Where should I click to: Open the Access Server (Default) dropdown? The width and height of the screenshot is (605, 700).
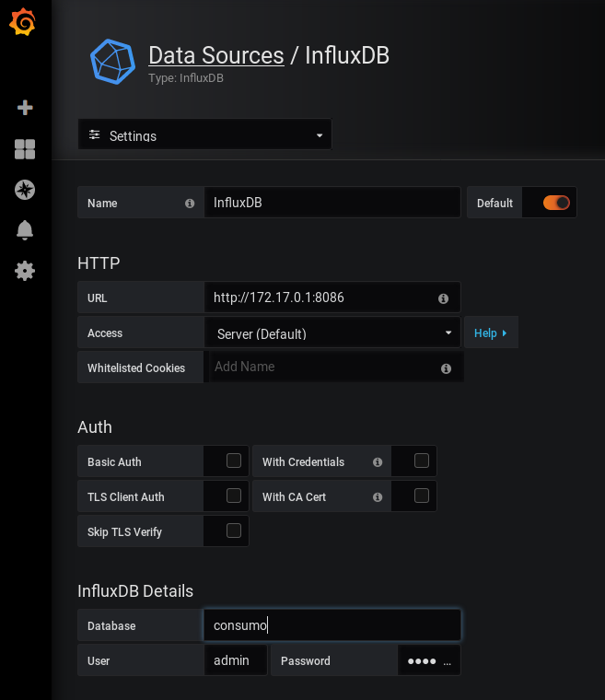point(332,333)
